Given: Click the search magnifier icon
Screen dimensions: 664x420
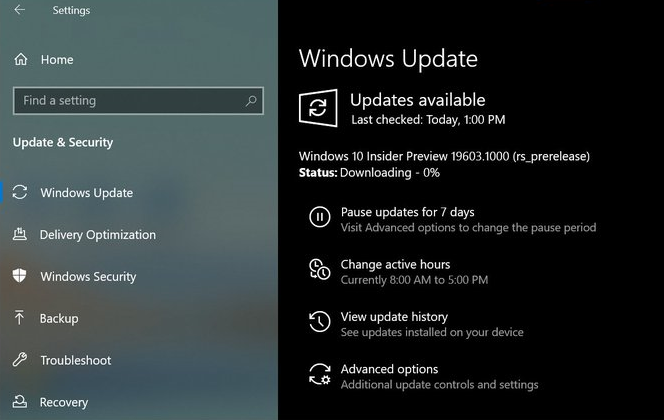Looking at the screenshot, I should [251, 101].
